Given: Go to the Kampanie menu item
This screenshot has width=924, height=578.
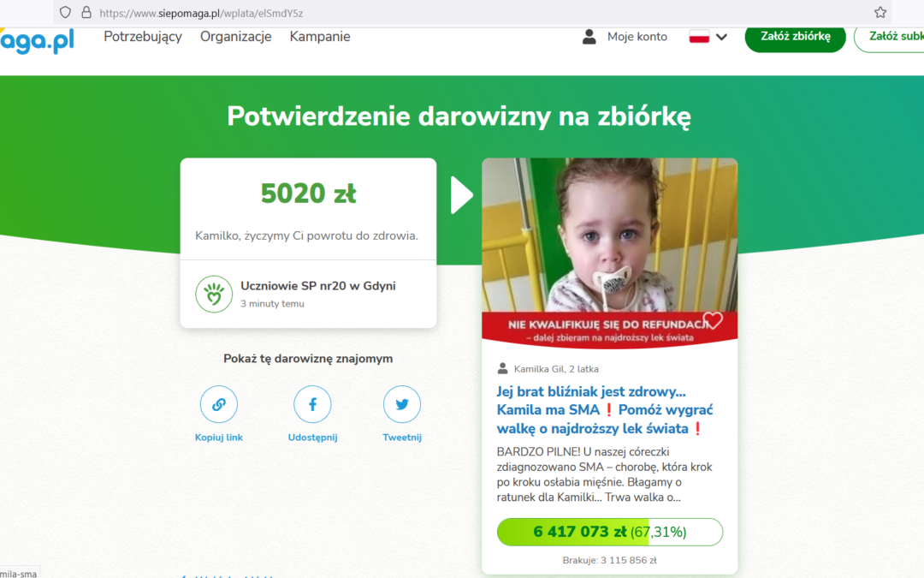Looking at the screenshot, I should (x=320, y=37).
